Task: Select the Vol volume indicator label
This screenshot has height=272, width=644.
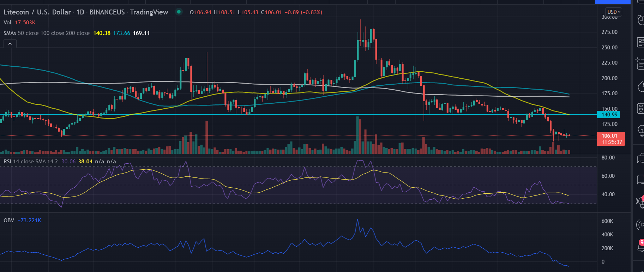Action: click(x=7, y=23)
